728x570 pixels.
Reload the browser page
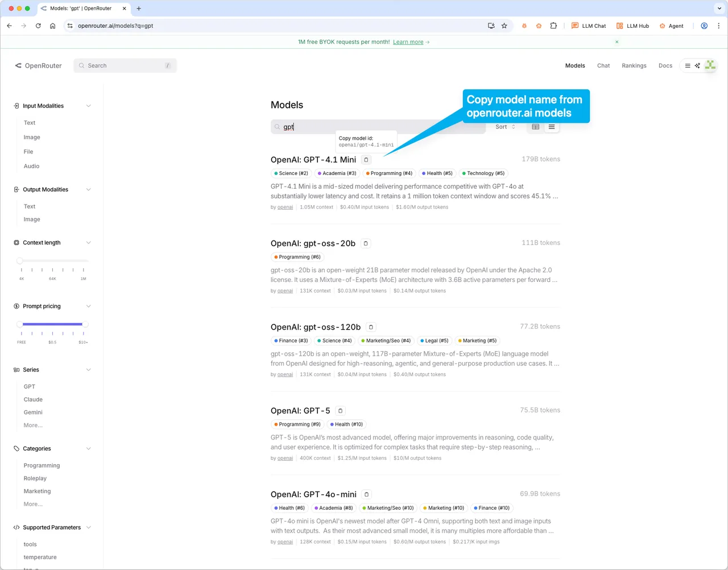point(38,26)
